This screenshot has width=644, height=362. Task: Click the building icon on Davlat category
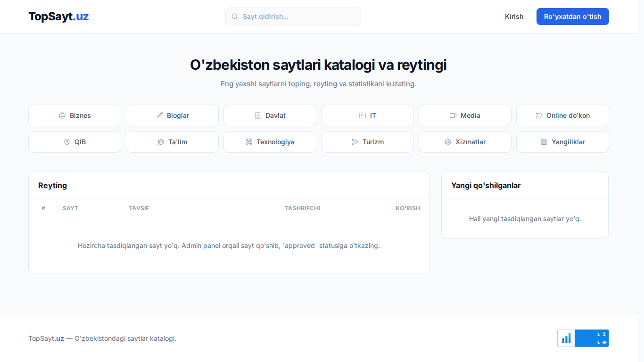pos(257,115)
